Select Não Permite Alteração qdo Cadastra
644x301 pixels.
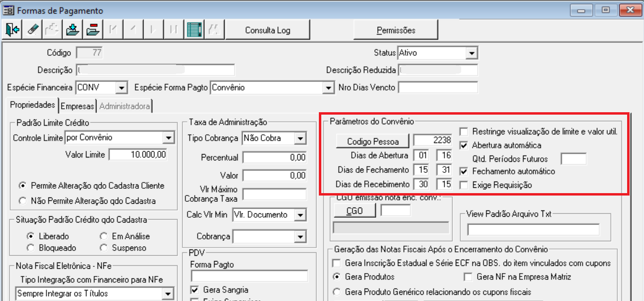point(22,200)
